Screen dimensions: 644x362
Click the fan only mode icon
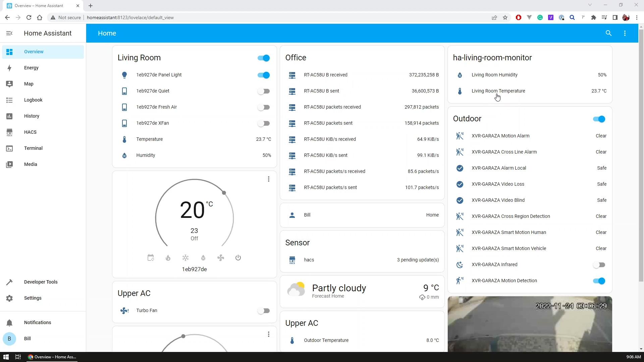coord(221,258)
